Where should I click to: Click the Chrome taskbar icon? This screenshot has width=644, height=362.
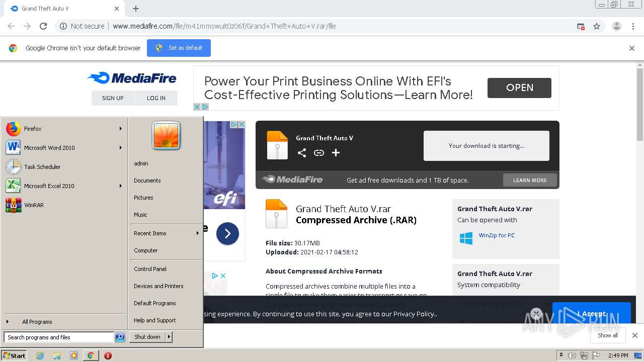[x=91, y=355]
